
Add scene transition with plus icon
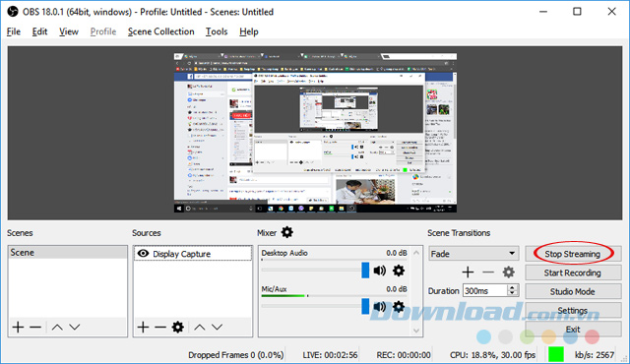(x=468, y=273)
